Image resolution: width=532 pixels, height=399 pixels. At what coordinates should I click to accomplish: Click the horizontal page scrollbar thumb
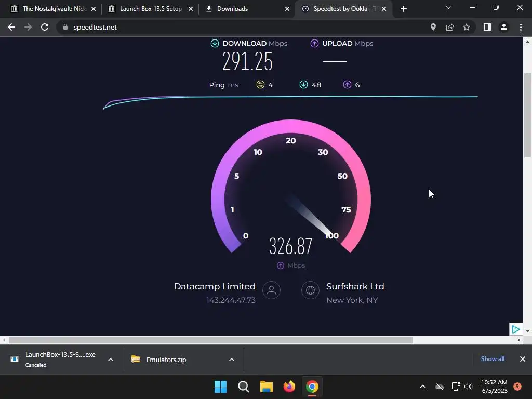pyautogui.click(x=211, y=340)
